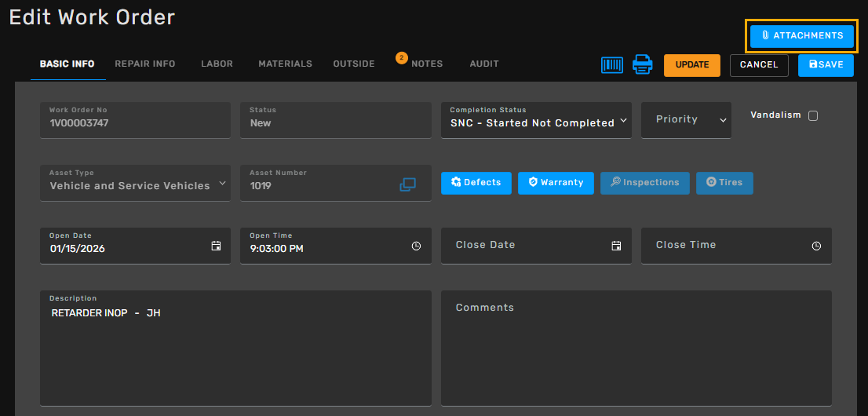
Task: Click the Asset Number field value 1019
Action: (x=261, y=186)
